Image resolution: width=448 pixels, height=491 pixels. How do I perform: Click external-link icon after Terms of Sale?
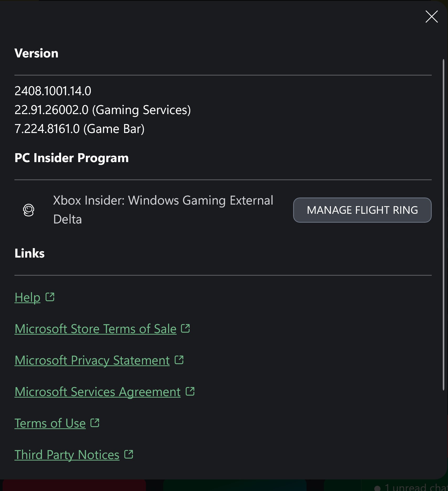pos(186,328)
